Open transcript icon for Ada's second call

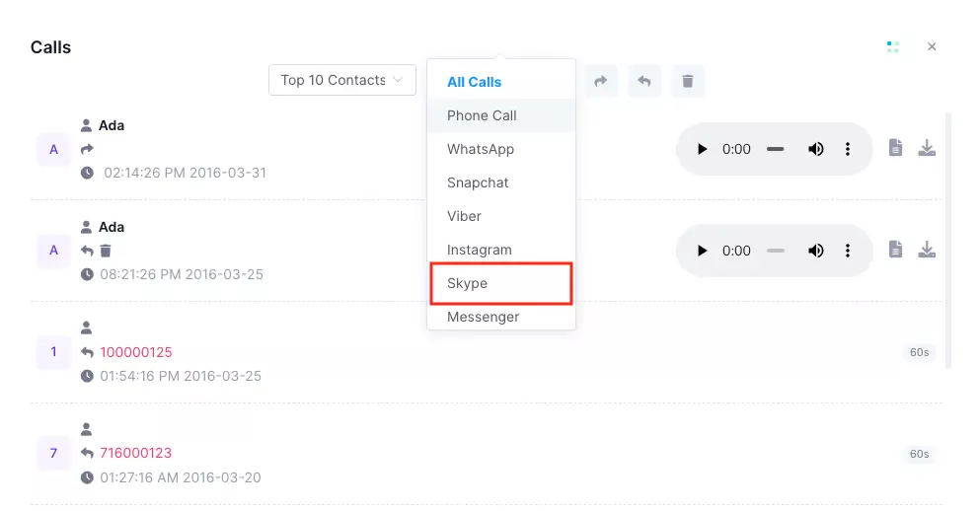click(x=896, y=250)
